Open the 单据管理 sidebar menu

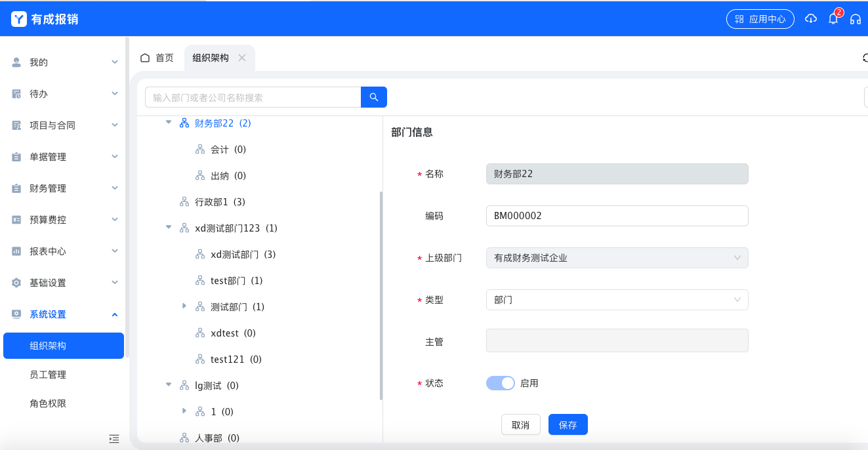[64, 157]
